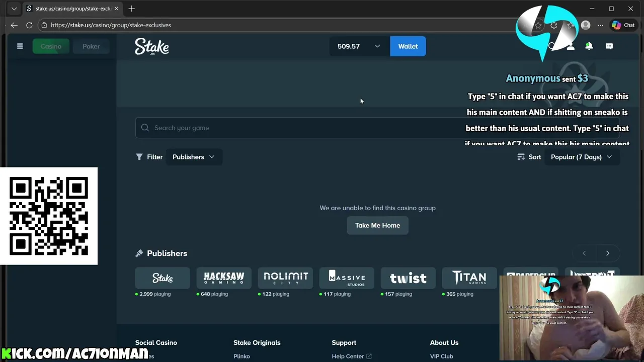The width and height of the screenshot is (644, 362).
Task: Open Copilot Chat in browser toolbar
Action: click(x=623, y=25)
